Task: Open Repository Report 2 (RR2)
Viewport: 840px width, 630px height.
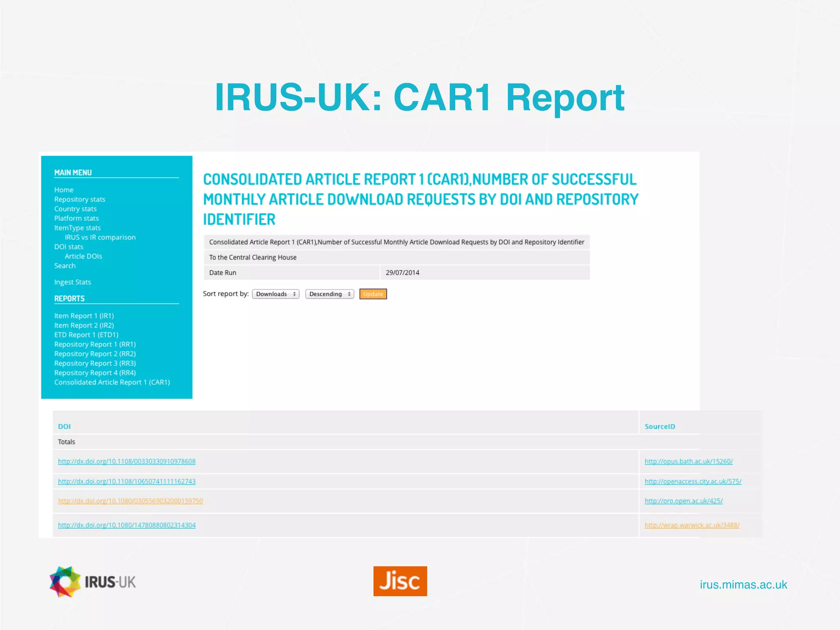Action: pyautogui.click(x=95, y=354)
